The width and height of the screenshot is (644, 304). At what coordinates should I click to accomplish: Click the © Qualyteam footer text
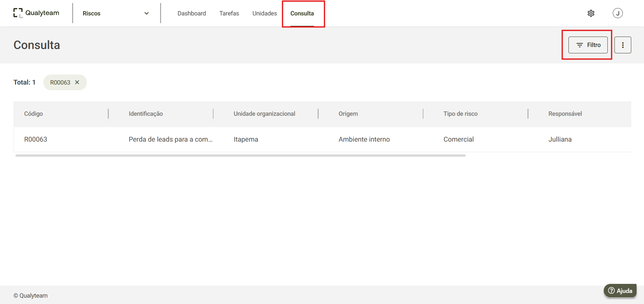(31, 296)
